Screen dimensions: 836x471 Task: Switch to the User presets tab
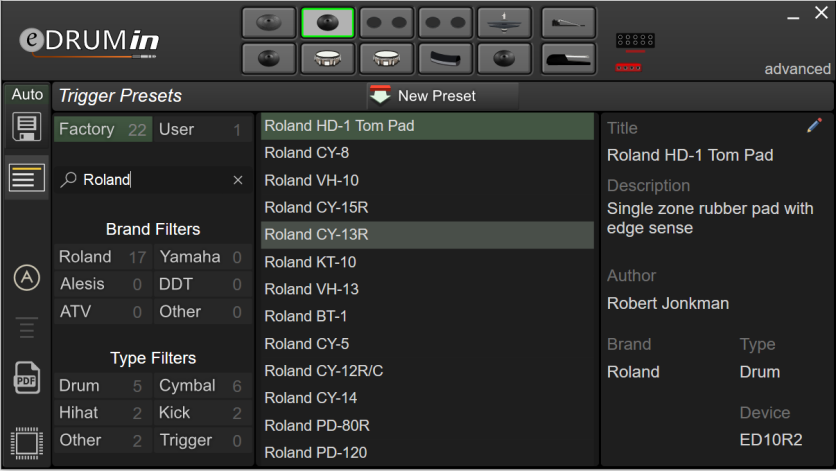coord(203,129)
